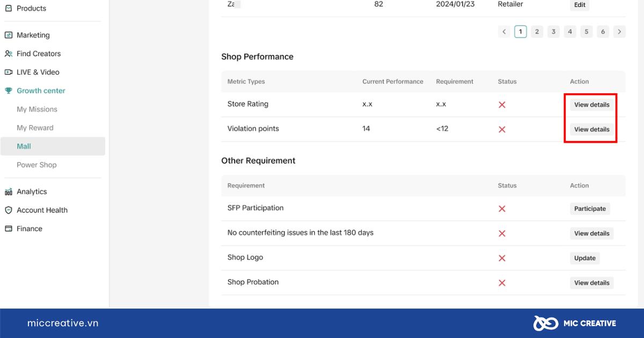Go to next page with right chevron
Image resolution: width=644 pixels, height=338 pixels.
coord(619,32)
